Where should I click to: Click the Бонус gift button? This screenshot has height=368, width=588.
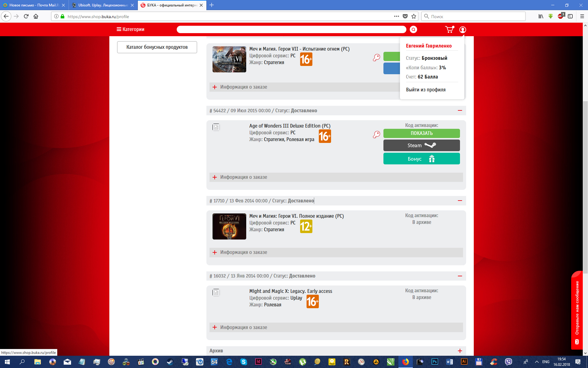coord(421,159)
